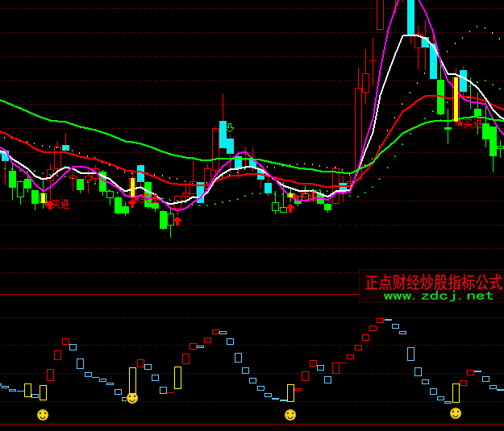Select the large cyan candle at the chart top
This screenshot has width=504, height=431.
[410, 16]
